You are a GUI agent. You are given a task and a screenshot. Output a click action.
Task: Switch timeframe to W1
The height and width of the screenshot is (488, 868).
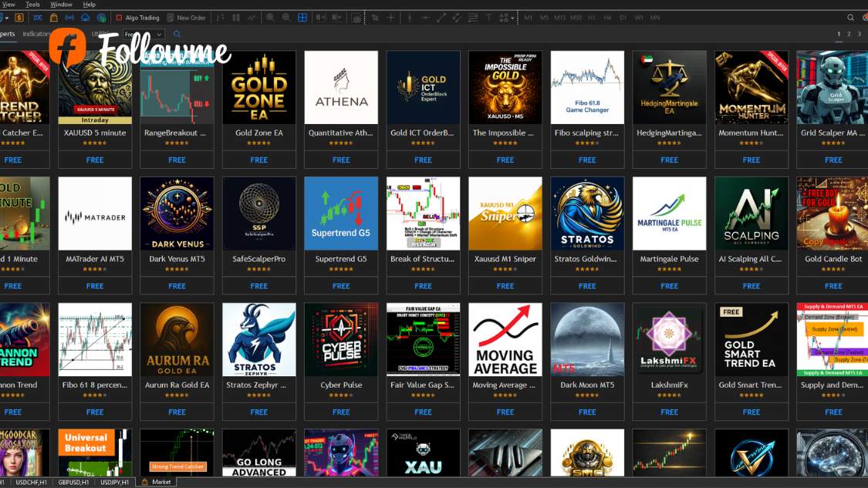(x=639, y=18)
